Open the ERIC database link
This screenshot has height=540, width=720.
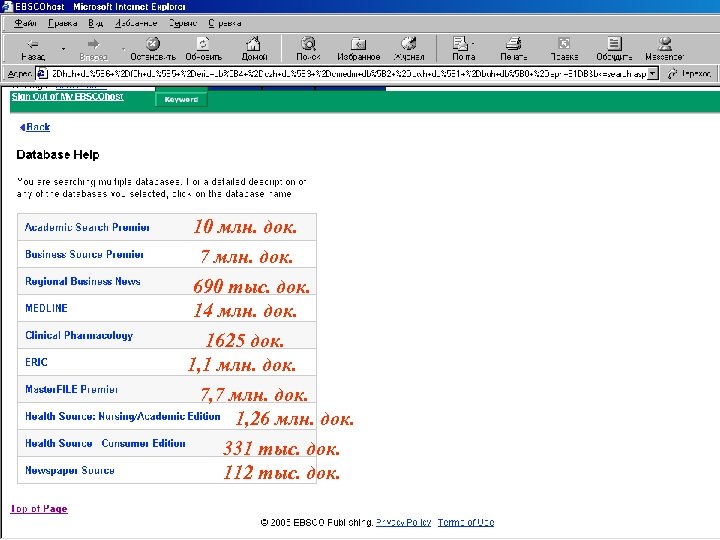tap(36, 362)
